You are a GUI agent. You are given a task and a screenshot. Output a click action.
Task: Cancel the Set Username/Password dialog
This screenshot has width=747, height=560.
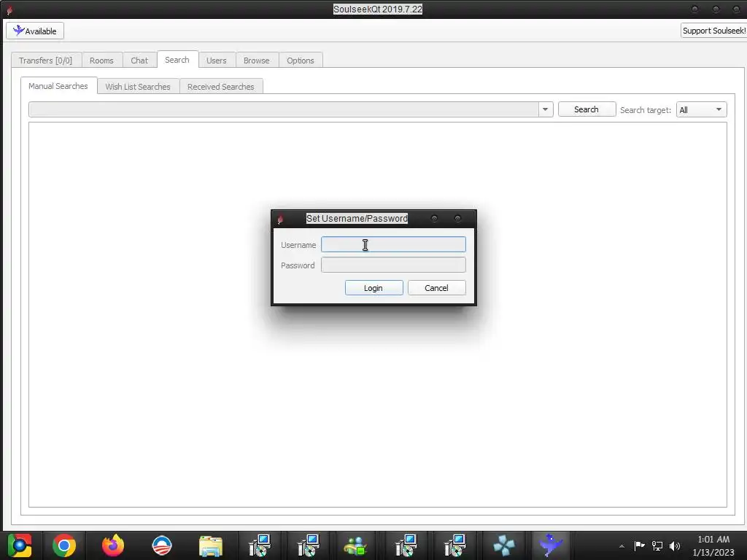[436, 288]
